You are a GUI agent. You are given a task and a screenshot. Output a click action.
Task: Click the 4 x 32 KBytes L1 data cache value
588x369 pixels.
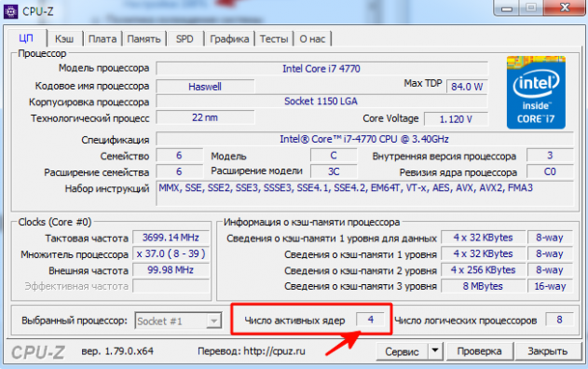(483, 238)
